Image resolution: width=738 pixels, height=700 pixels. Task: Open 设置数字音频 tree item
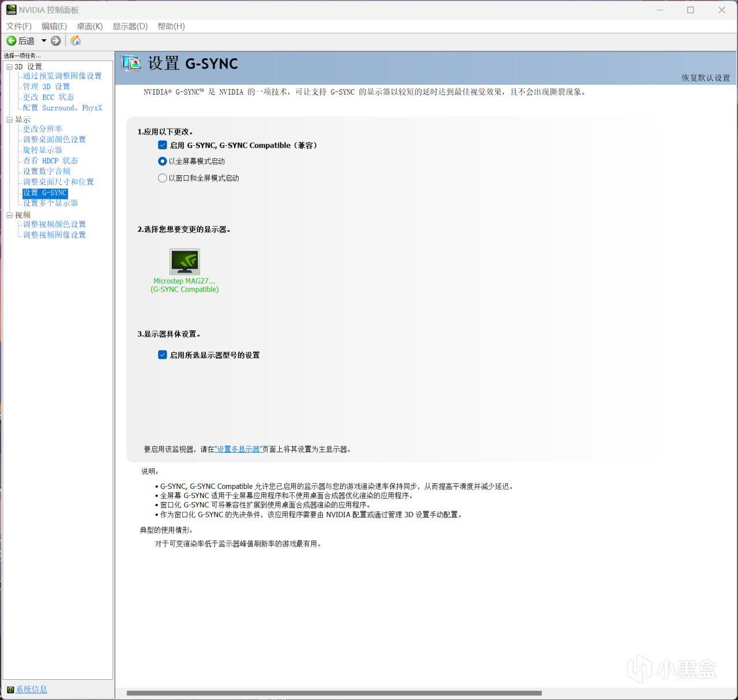(47, 171)
